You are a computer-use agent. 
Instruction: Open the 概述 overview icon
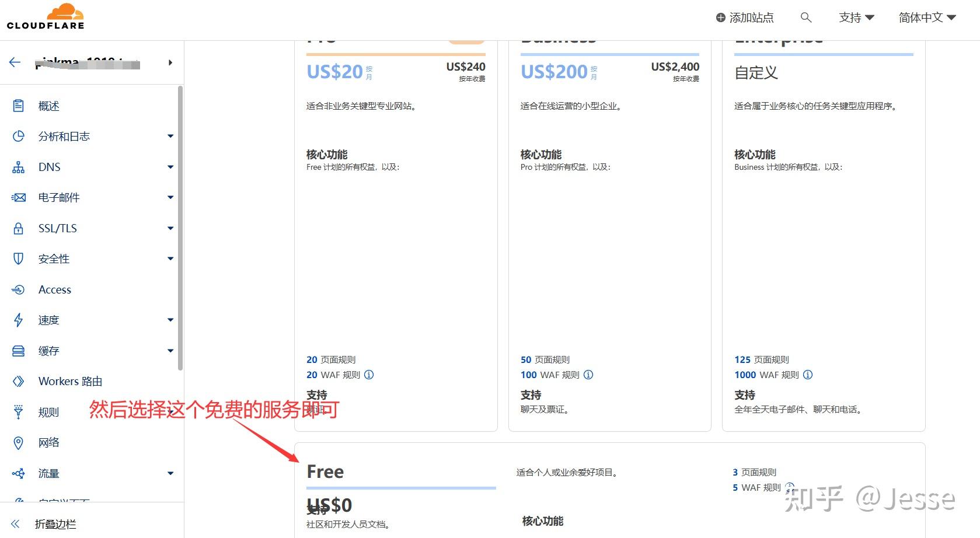pyautogui.click(x=19, y=106)
